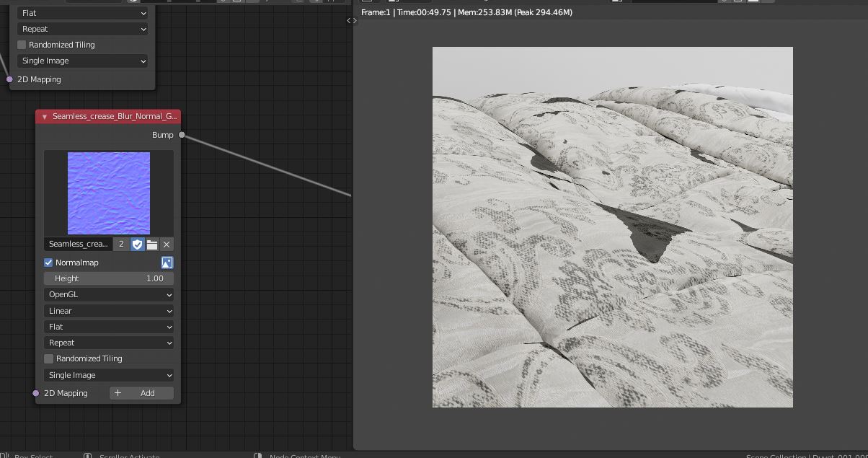
Task: Toggle fake user shield icon on image
Action: tap(137, 245)
